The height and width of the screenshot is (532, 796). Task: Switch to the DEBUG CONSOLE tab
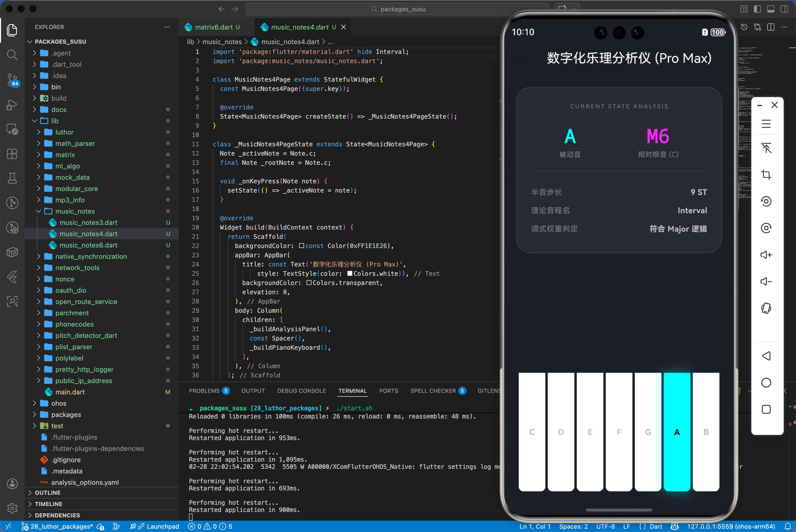[301, 391]
